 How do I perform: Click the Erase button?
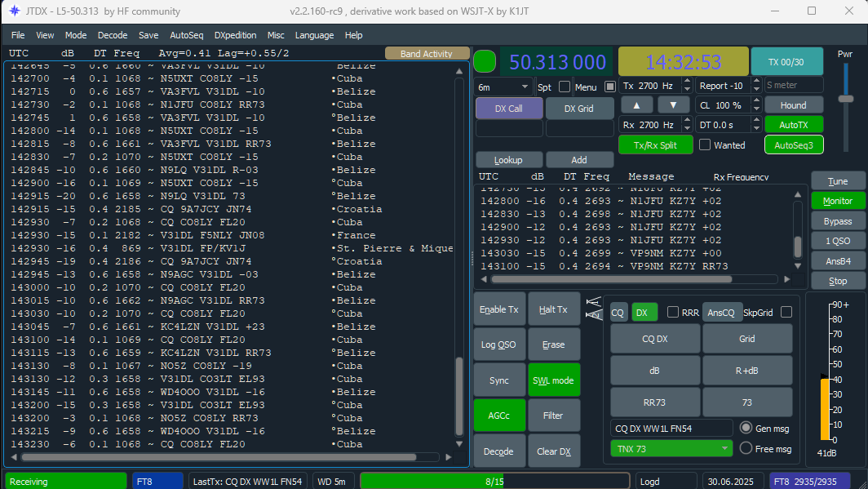pos(553,345)
